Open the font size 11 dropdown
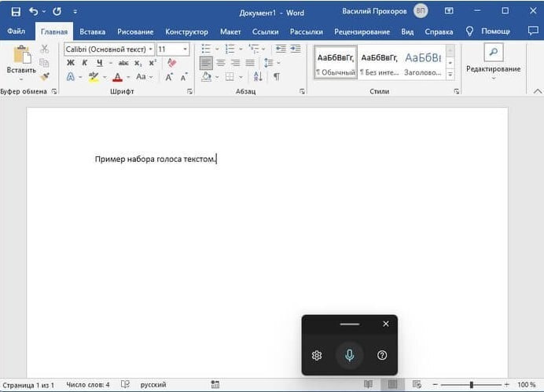This screenshot has height=392, width=544. point(185,49)
